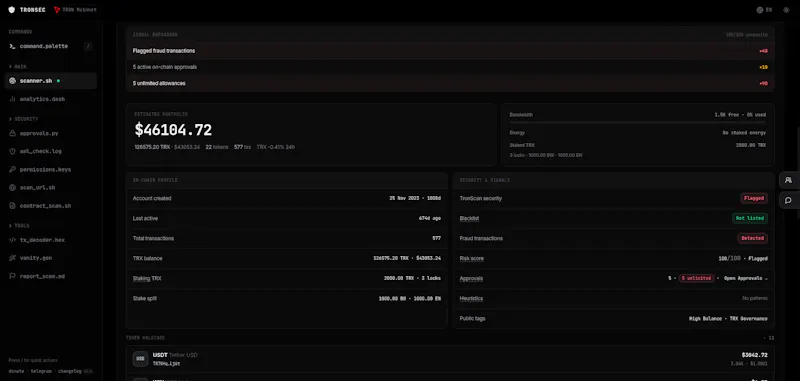The image size is (800, 381).
Task: Toggle the light/dark theme sun icon
Action: pyautogui.click(x=786, y=10)
